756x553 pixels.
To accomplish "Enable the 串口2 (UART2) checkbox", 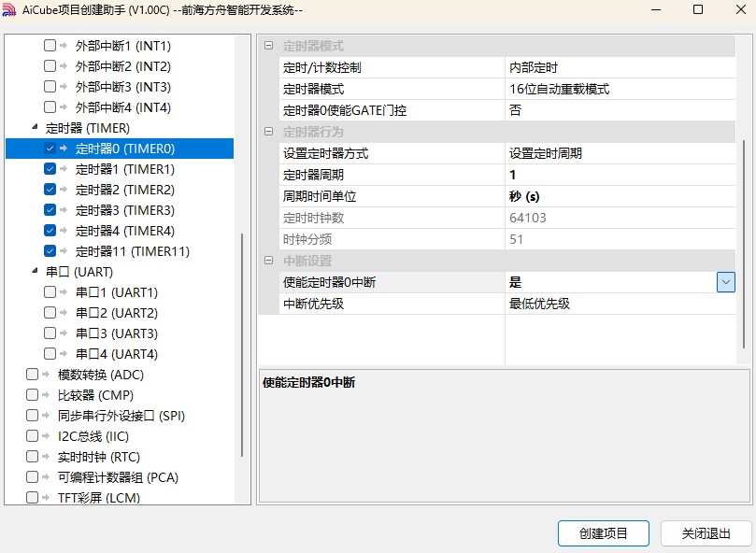I will 50,313.
